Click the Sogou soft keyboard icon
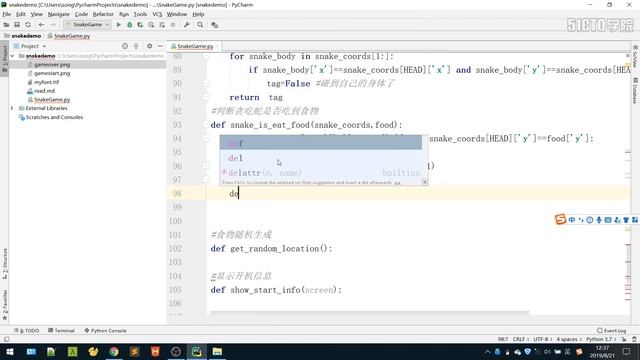The image size is (640, 360). click(608, 220)
